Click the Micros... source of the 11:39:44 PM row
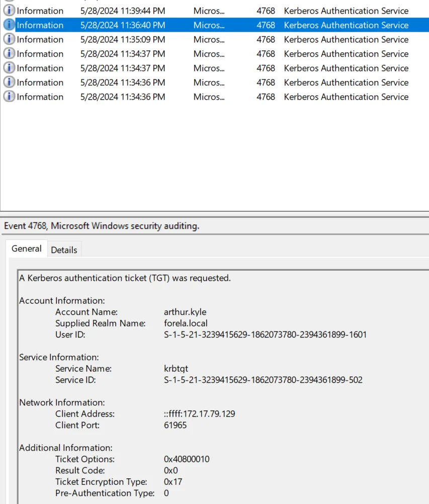 (x=209, y=11)
